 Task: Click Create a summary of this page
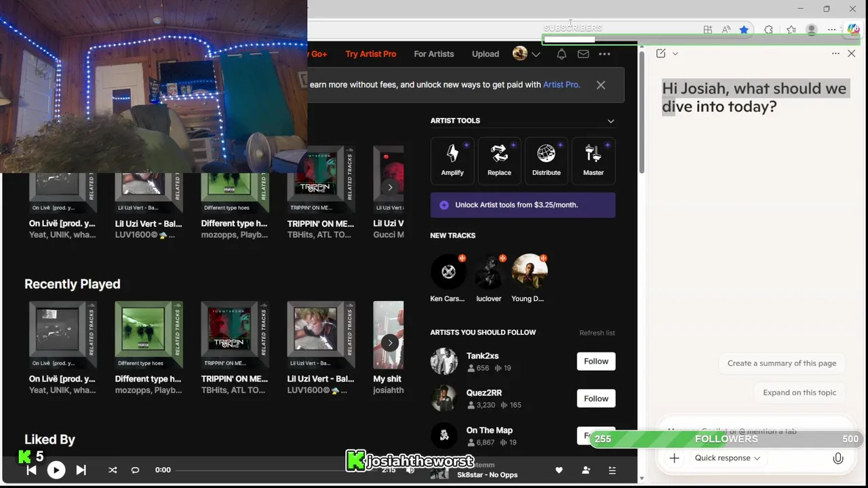(x=782, y=363)
